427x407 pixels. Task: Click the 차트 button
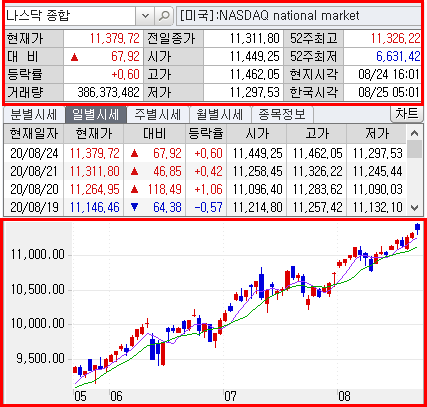point(406,114)
